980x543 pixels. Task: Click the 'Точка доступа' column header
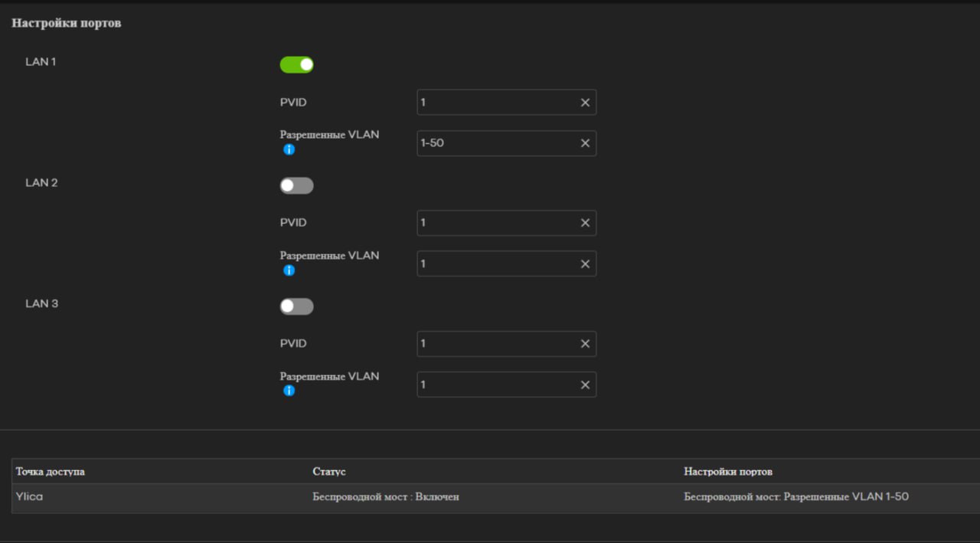pyautogui.click(x=51, y=472)
